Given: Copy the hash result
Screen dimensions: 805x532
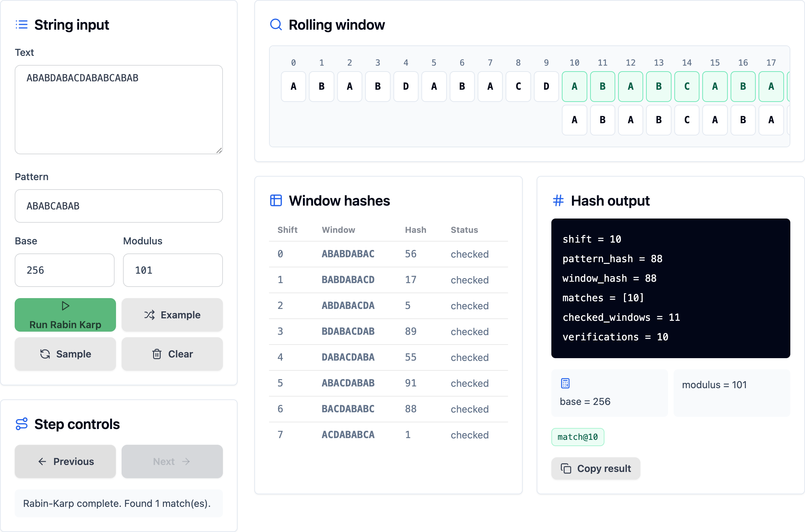Looking at the screenshot, I should coord(596,468).
